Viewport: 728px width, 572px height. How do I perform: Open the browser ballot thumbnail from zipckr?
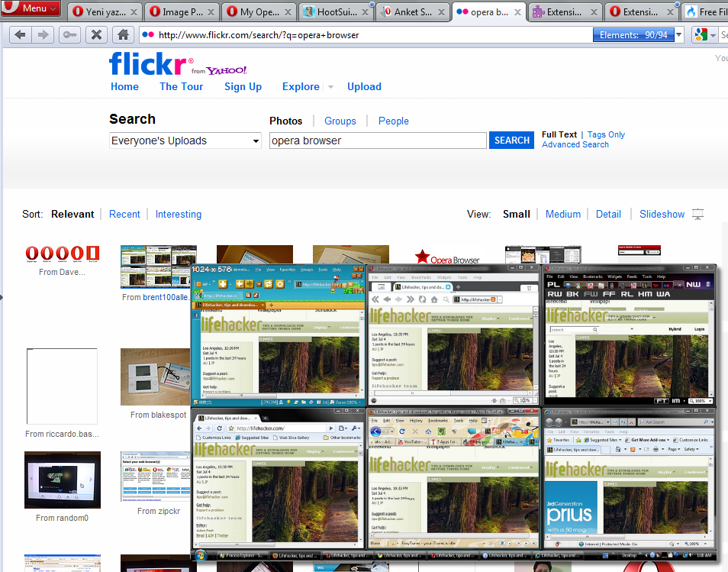(x=155, y=477)
